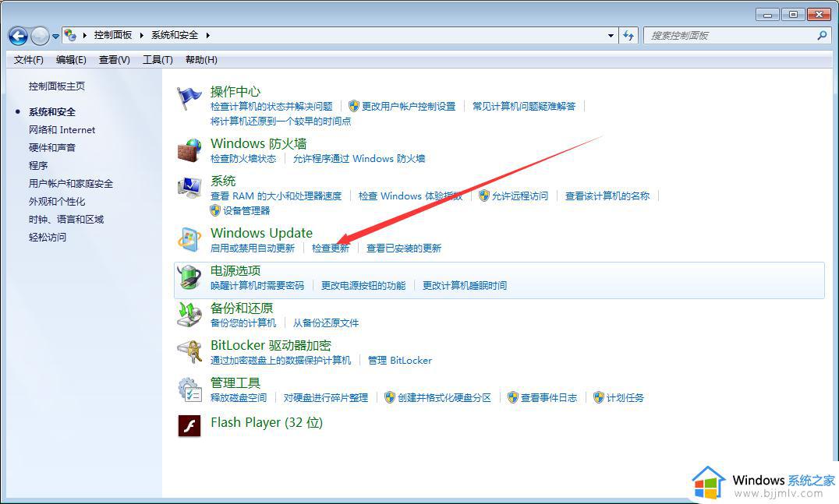The image size is (839, 504).
Task: Open 常见计算机问题疑难解答 link
Action: [x=524, y=106]
